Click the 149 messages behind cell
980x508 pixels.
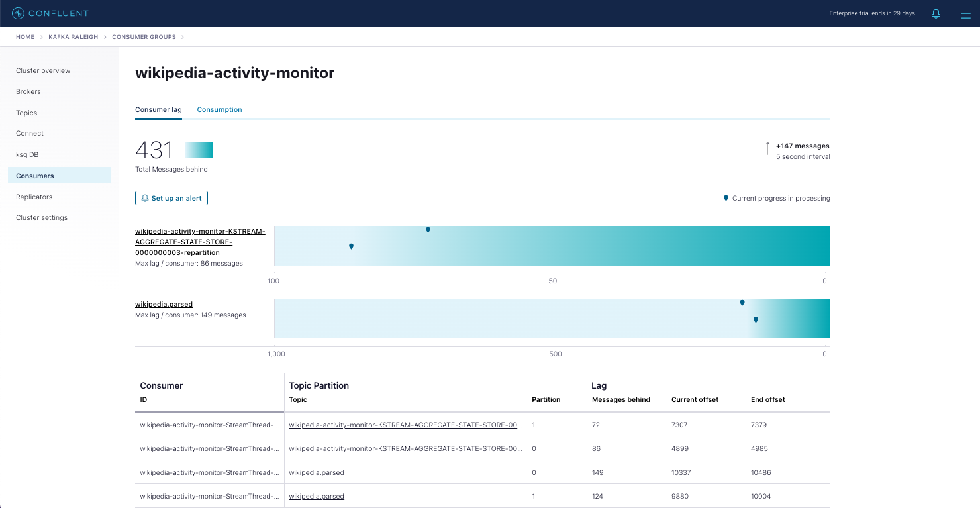tap(598, 472)
